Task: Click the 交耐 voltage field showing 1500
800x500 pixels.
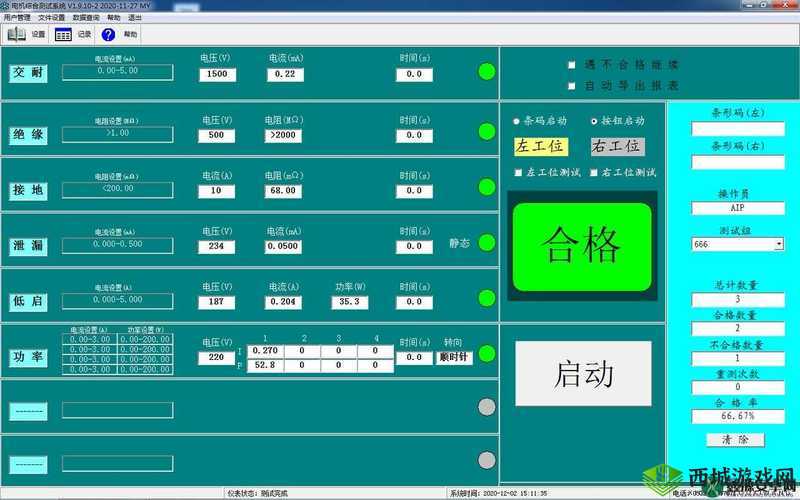Action: pyautogui.click(x=217, y=74)
